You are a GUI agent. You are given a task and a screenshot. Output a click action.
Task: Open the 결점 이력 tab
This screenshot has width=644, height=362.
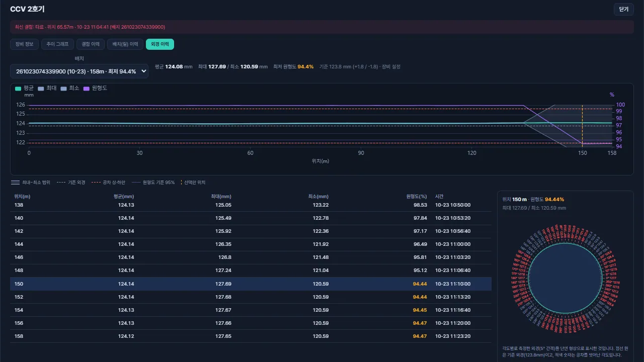(x=91, y=44)
